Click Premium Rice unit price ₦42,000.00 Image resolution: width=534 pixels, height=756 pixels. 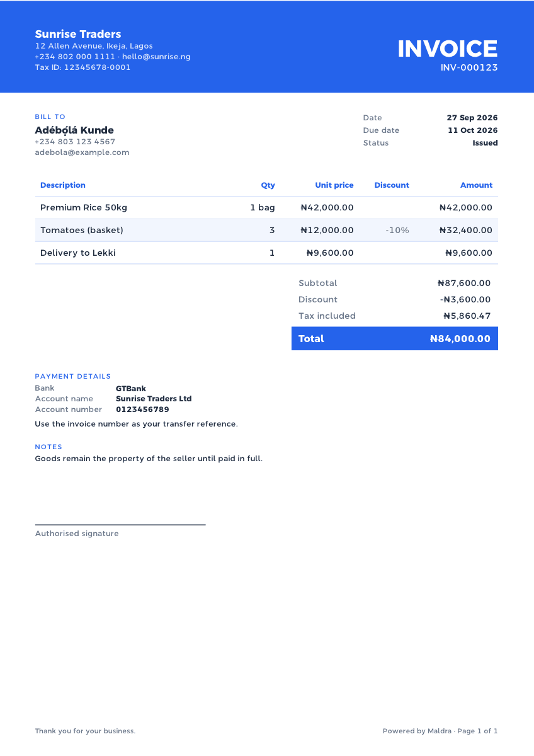[327, 207]
